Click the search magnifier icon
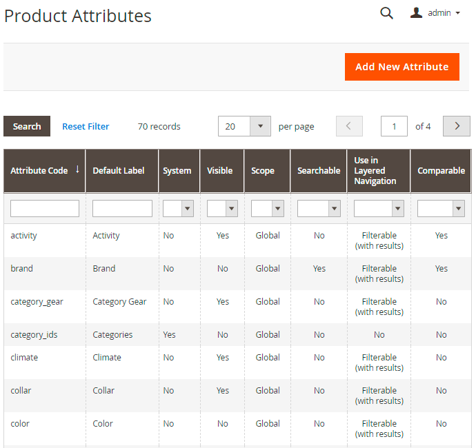The height and width of the screenshot is (448, 476). 386,13
